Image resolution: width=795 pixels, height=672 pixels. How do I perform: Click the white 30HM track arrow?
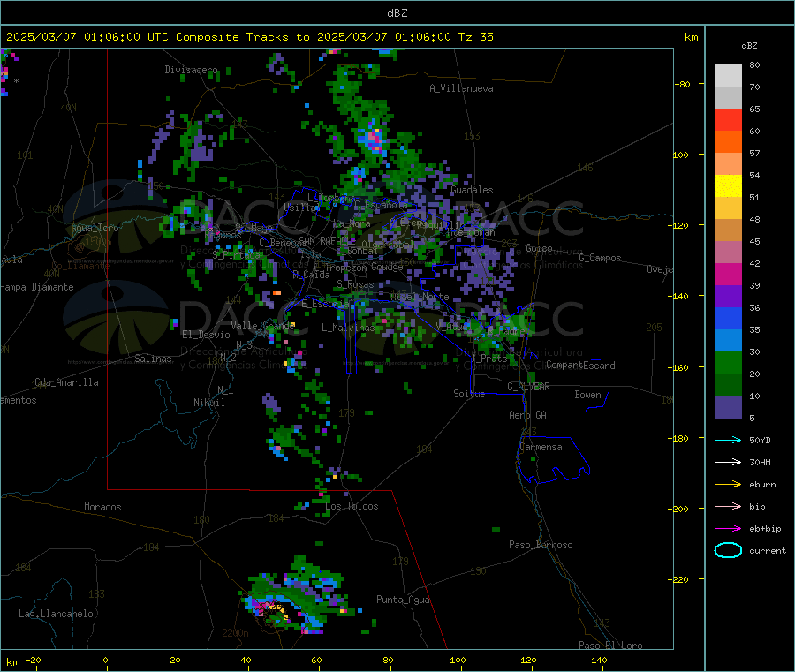click(x=728, y=462)
